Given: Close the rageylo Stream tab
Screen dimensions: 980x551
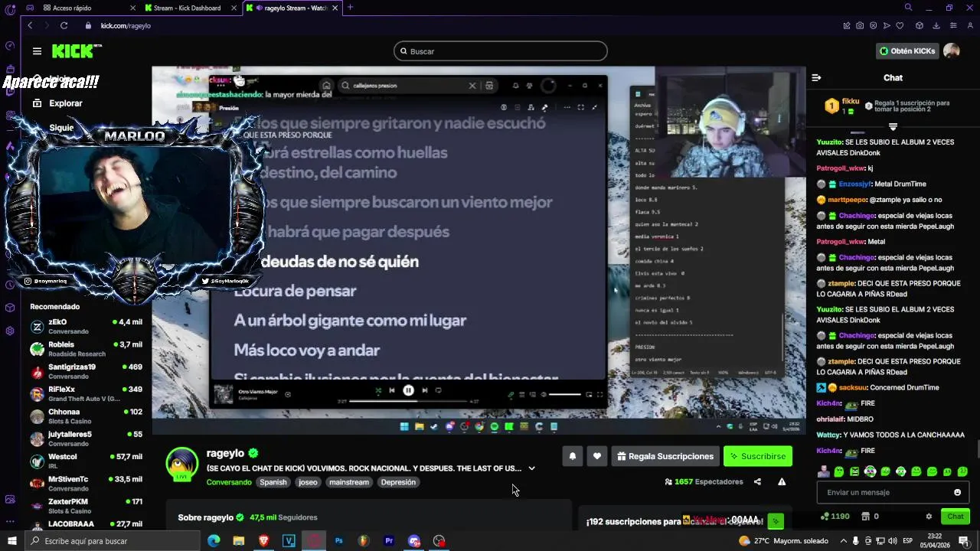Looking at the screenshot, I should point(336,8).
